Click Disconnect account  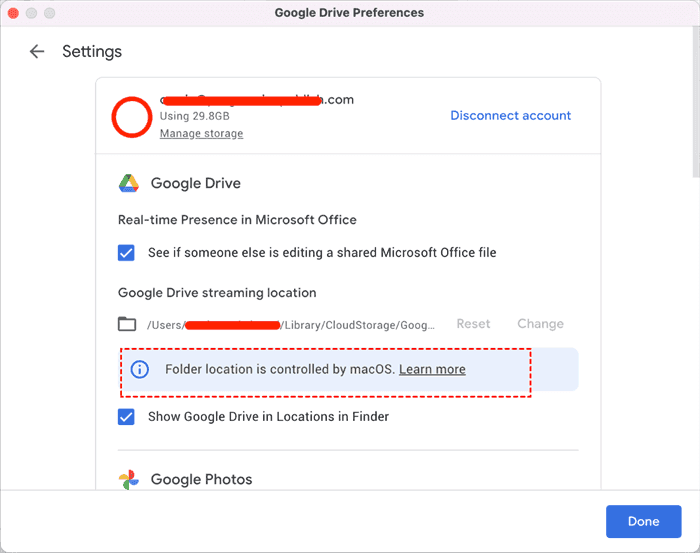[x=510, y=116]
